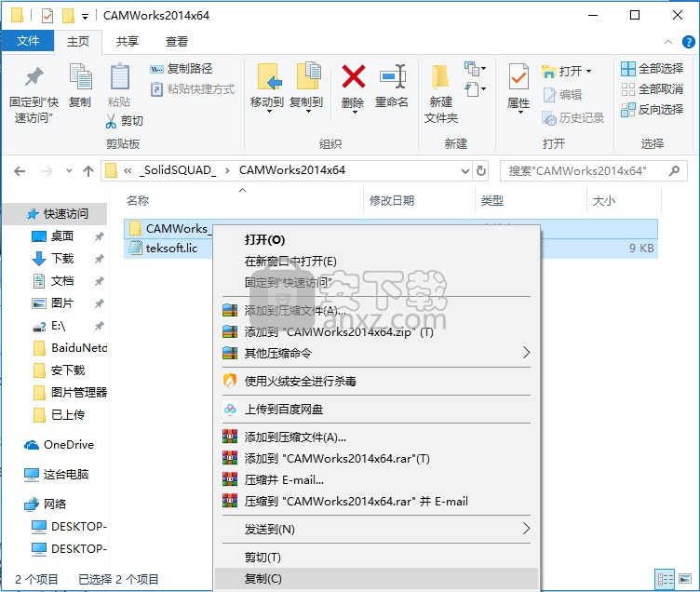700x592 pixels.
Task: Click Copy Path (复制路径)
Action: [x=181, y=68]
